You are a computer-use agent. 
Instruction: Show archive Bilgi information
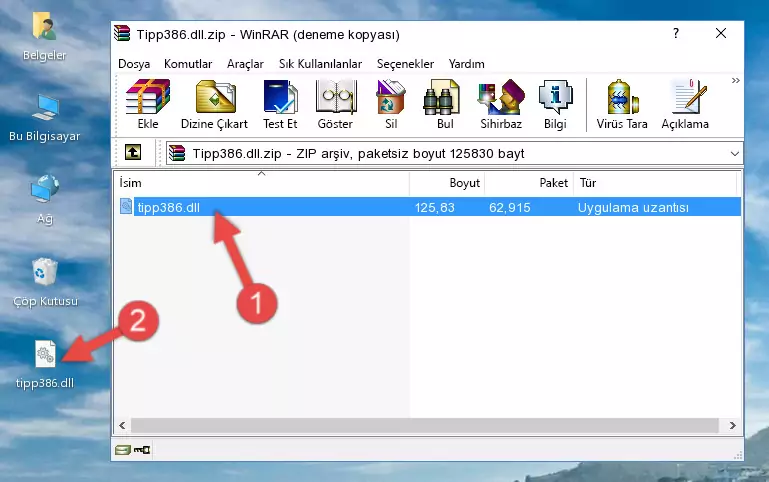pyautogui.click(x=555, y=104)
